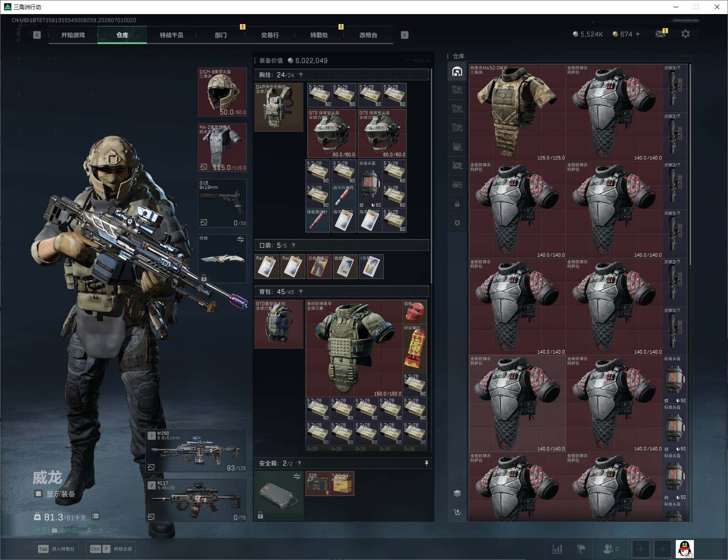Click 转移全部 button
Screen dimensions: 728x560
click(x=112, y=549)
